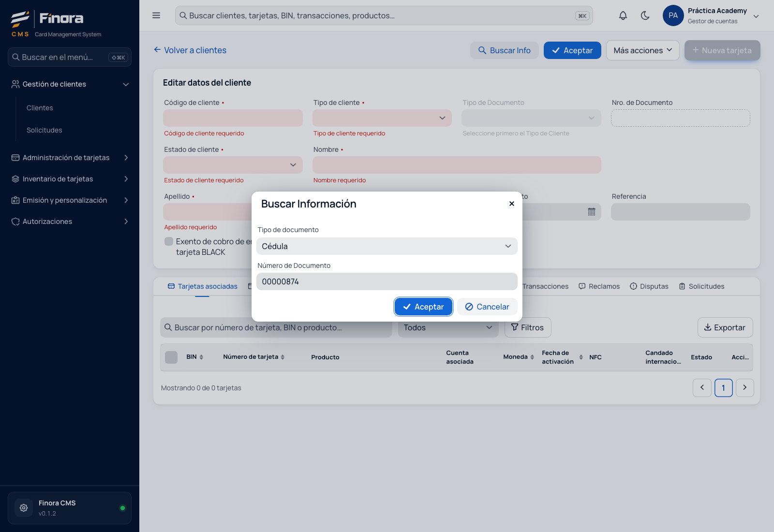
Task: Check Exento de cobro tarjeta BLACK box
Action: tap(169, 241)
